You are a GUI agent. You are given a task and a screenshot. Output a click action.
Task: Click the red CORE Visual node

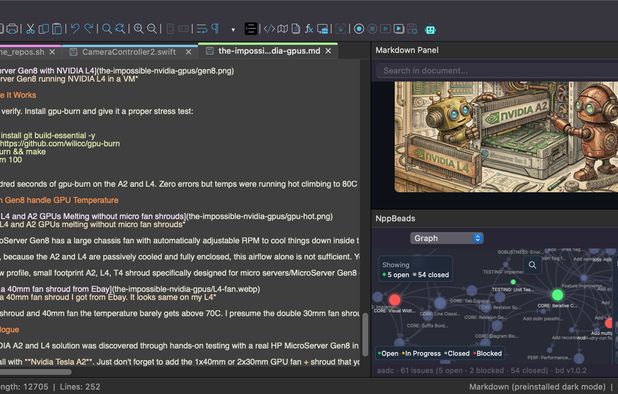coord(395,300)
